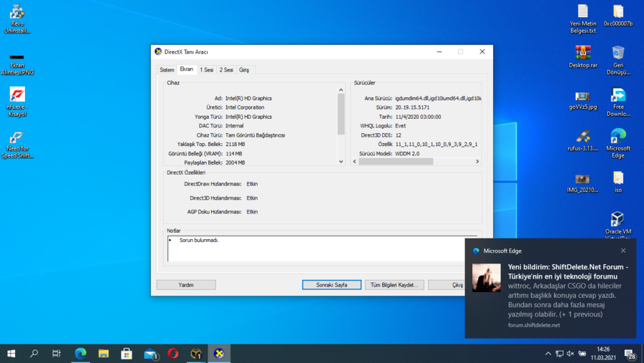Open ShiftDelete.Net Forum notification title
Screen dimensions: 644x363
pyautogui.click(x=568, y=272)
